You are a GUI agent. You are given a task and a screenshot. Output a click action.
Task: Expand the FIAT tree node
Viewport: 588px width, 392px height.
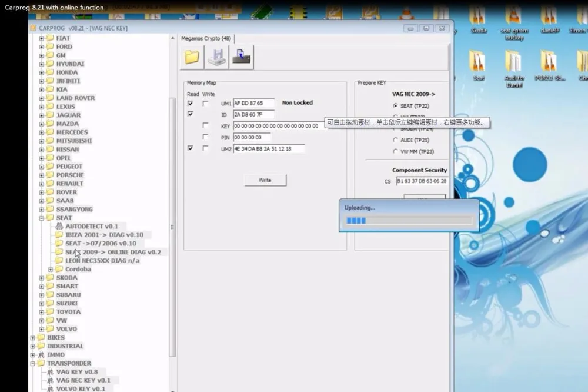[x=42, y=38]
